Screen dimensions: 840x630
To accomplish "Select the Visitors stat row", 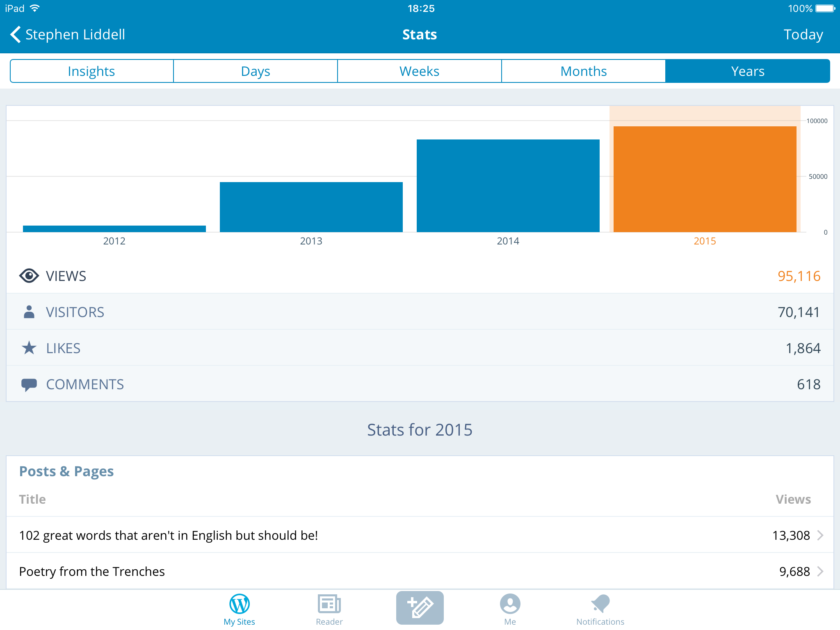I will click(420, 312).
